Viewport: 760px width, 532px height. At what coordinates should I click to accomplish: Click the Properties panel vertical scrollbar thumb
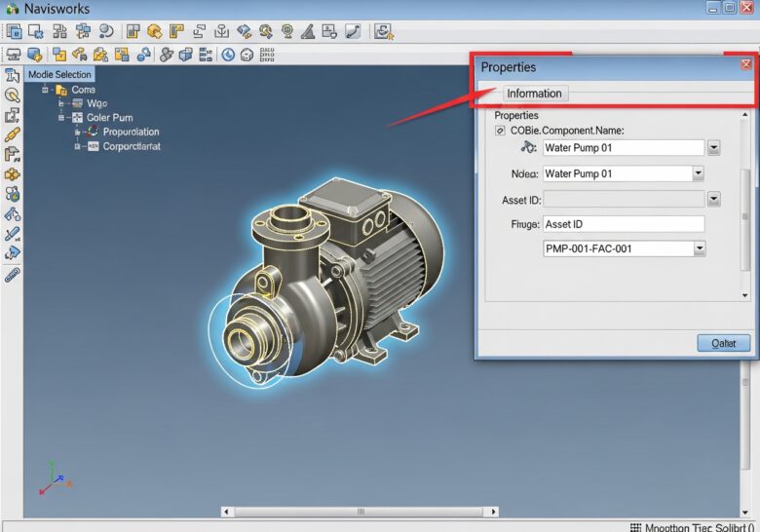click(x=745, y=219)
